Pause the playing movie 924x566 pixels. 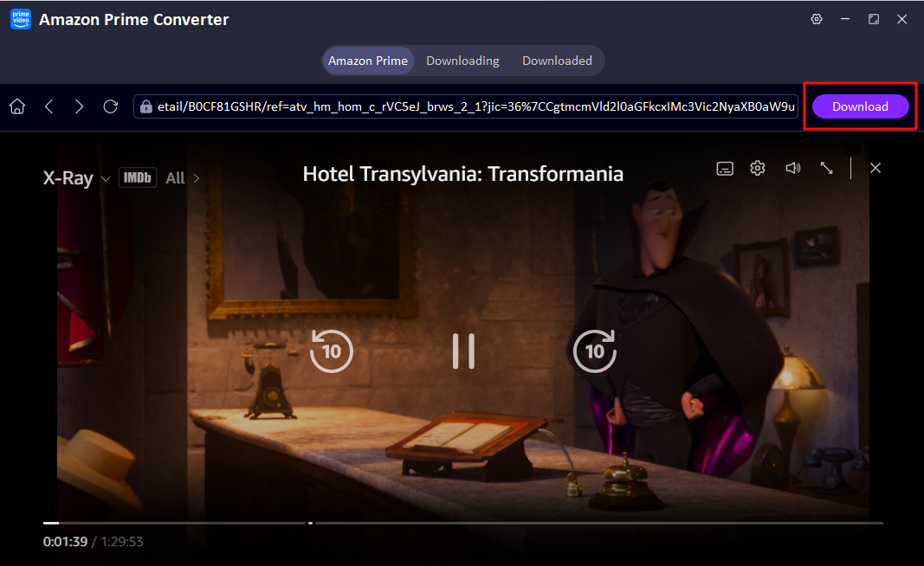[463, 351]
